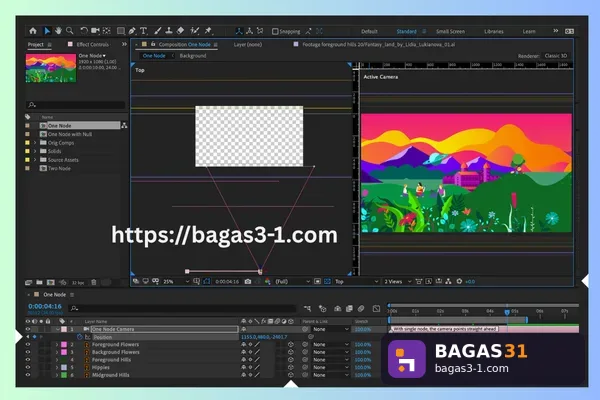Click the trash icon in Project panel
The width and height of the screenshot is (600, 400).
point(94,282)
